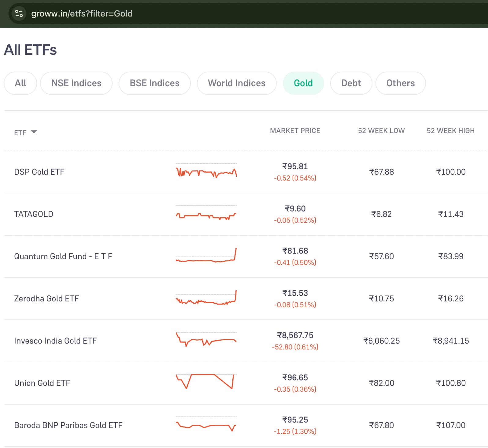Click the MARKET PRICE column header
The height and width of the screenshot is (448, 488).
pyautogui.click(x=295, y=131)
